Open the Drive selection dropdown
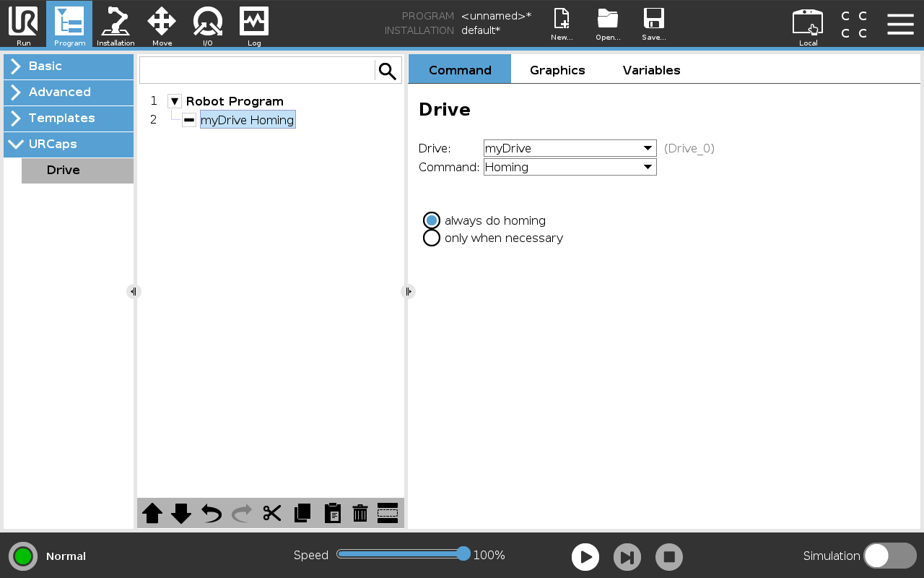Viewport: 924px width, 578px height. [570, 148]
